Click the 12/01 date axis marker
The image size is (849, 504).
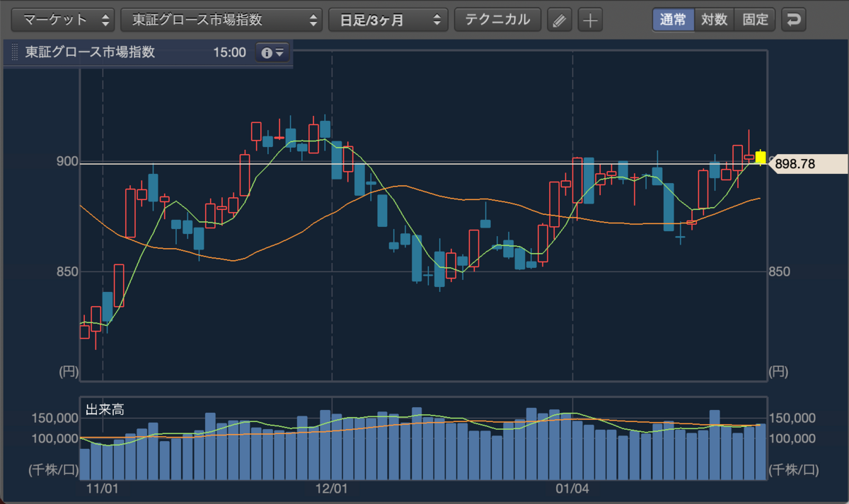332,488
